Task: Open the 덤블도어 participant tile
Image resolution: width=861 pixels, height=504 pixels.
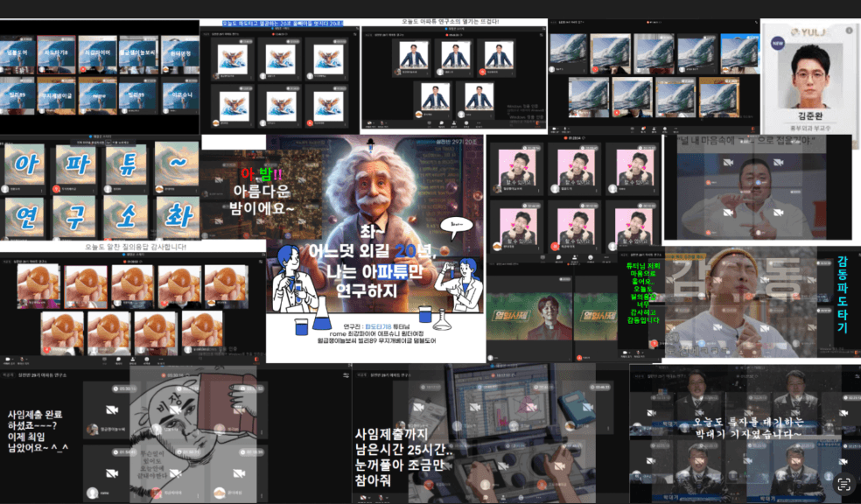Action: pyautogui.click(x=17, y=55)
